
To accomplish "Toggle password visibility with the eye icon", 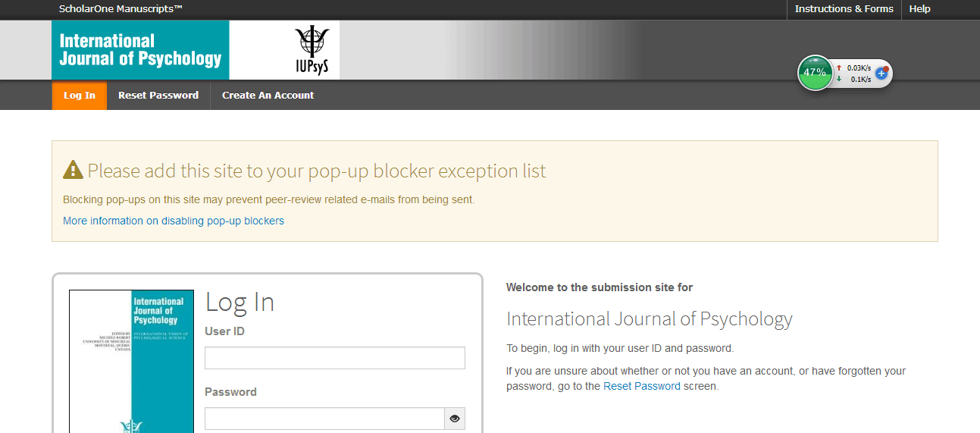I will 455,419.
